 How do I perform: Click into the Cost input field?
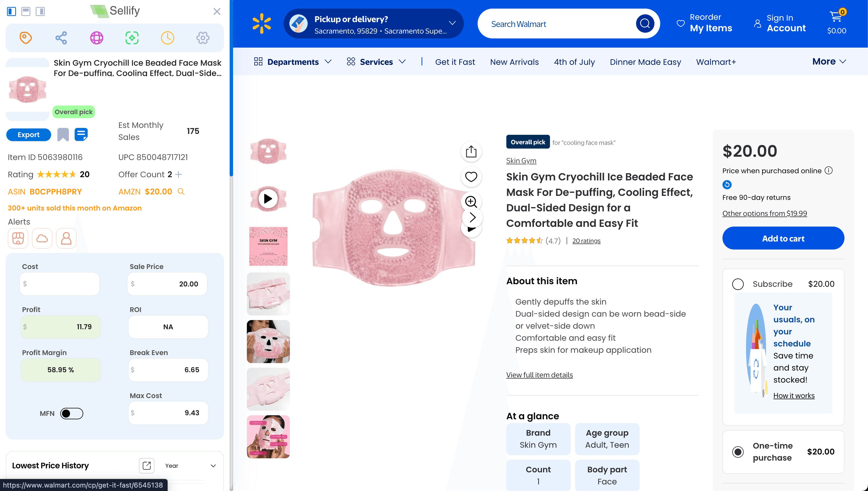tap(60, 284)
